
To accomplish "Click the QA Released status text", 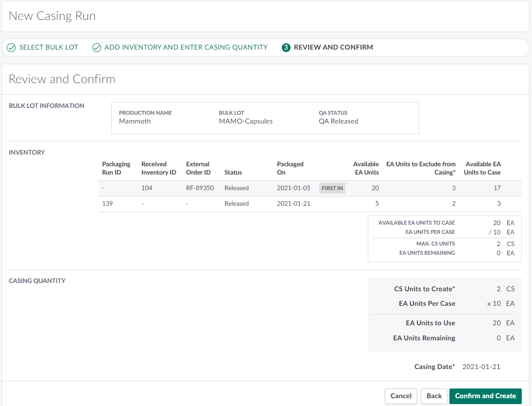I will click(338, 122).
